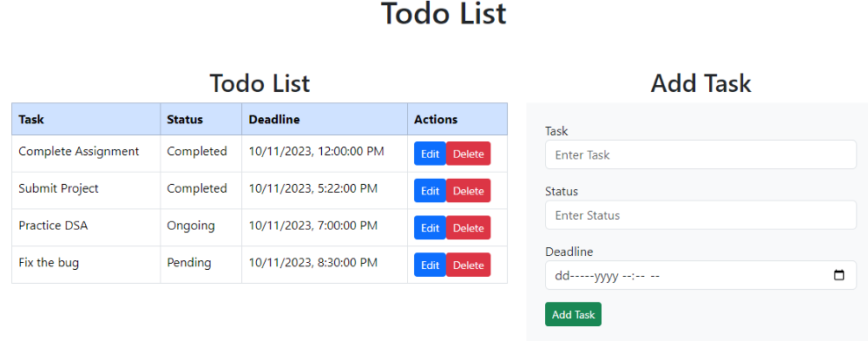Delete the Practice DSA task

tap(469, 227)
